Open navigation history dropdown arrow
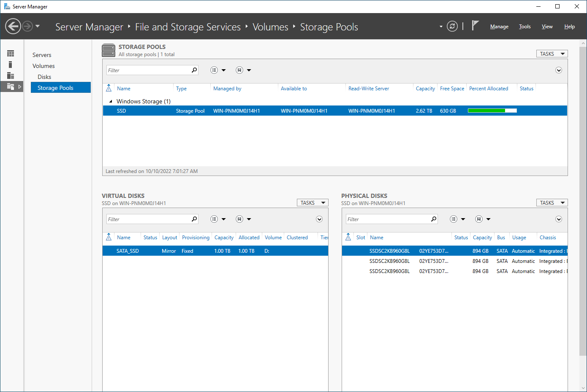Viewport: 587px width, 392px height. tap(38, 26)
